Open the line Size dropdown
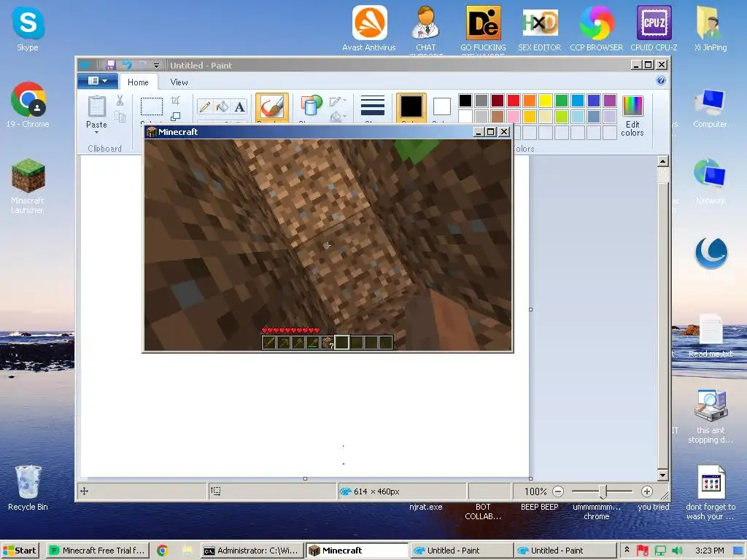 tap(373, 106)
